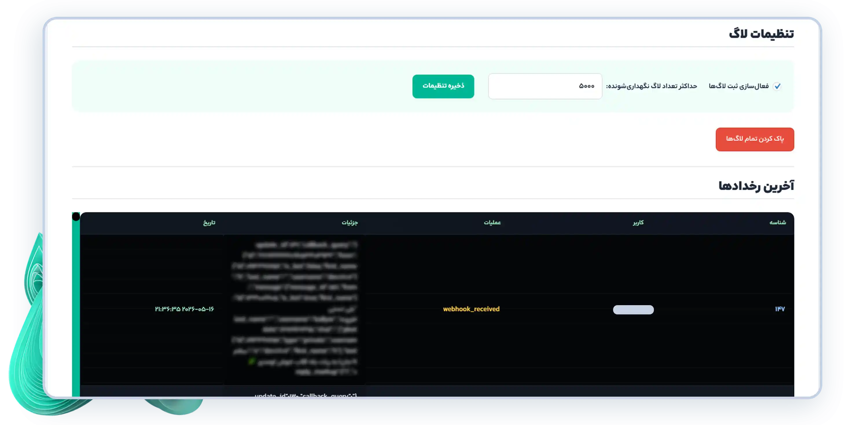Image resolution: width=868 pixels, height=425 pixels.
Task: Click the شناسه column header
Action: coord(777,222)
